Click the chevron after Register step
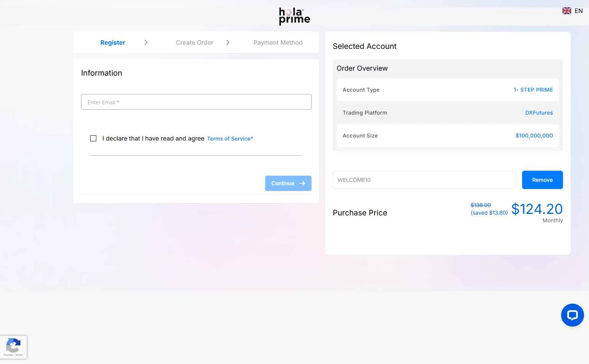Screen dimensions: 589x364 (x=146, y=42)
